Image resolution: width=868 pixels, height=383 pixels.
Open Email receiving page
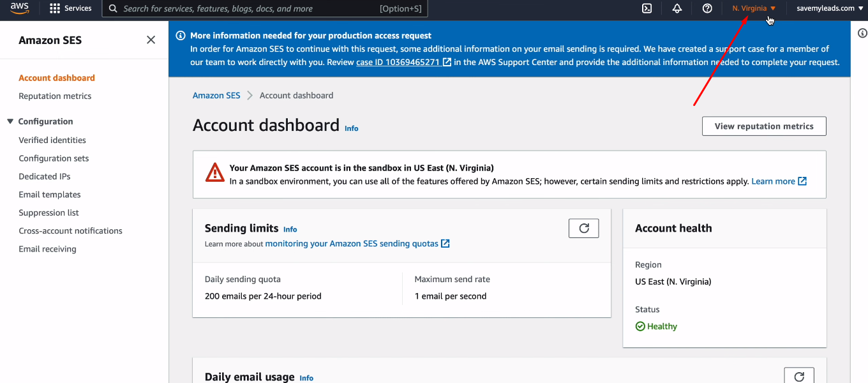click(47, 249)
